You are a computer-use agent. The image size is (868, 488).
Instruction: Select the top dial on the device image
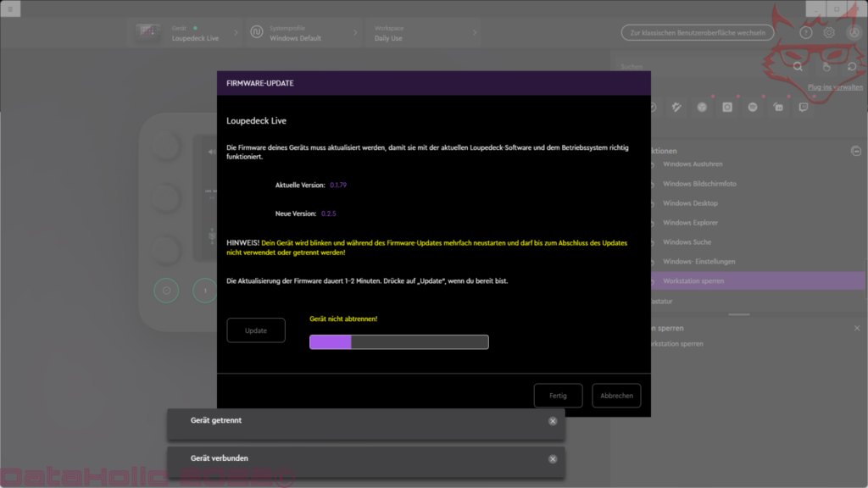165,147
